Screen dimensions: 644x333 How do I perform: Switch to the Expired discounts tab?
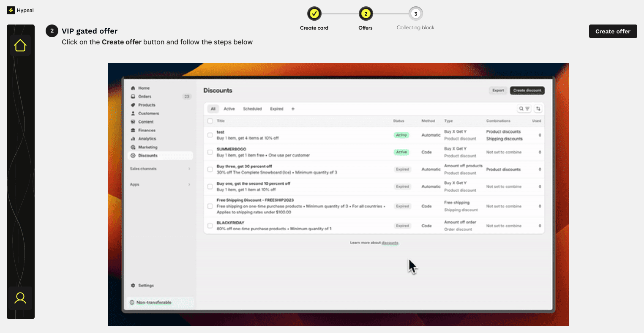[276, 109]
